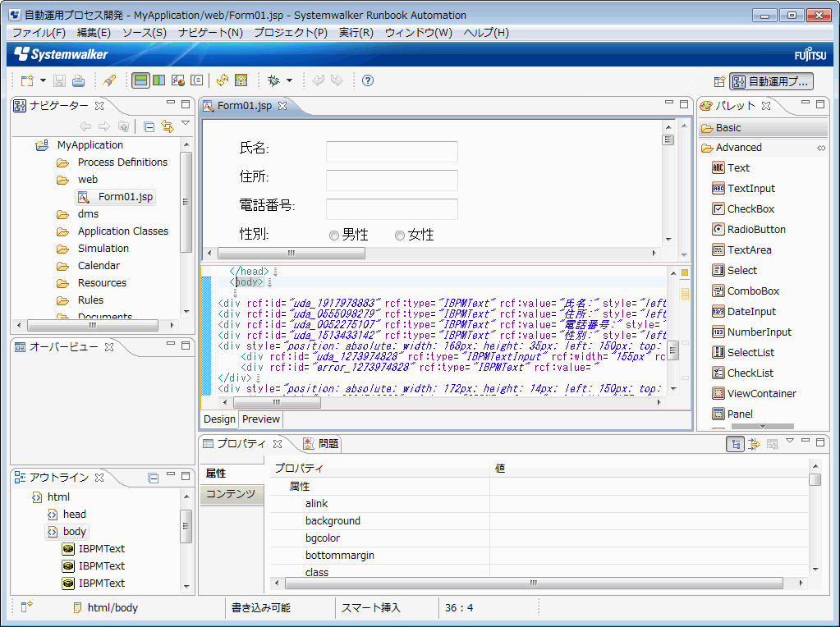Select the RadioButton palette item
Screen dimensions: 840x627
tap(748, 229)
